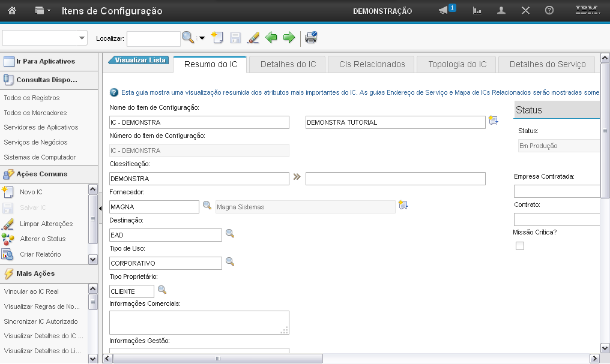The image size is (610, 364).
Task: Select Criar Relatório in Ações Comuns
Action: 40,254
